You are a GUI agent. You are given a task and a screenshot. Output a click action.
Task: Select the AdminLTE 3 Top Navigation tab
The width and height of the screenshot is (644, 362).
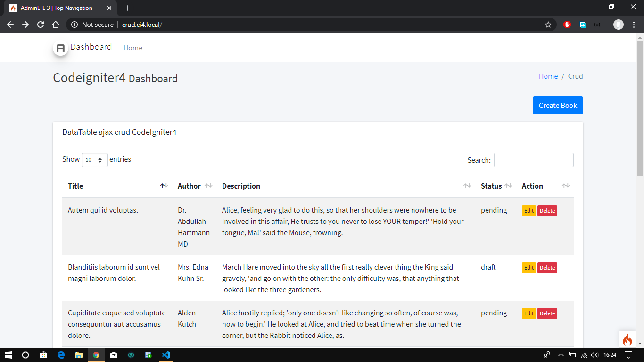(x=60, y=8)
